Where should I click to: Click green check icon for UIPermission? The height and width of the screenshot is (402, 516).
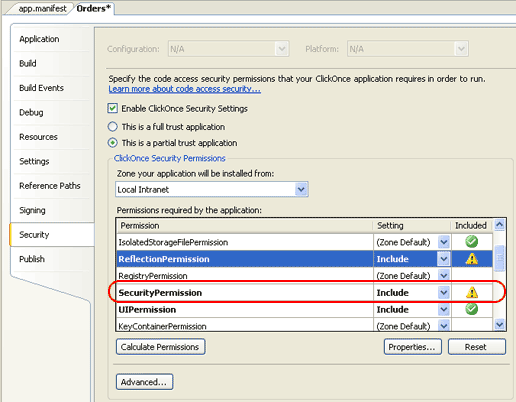click(x=471, y=309)
